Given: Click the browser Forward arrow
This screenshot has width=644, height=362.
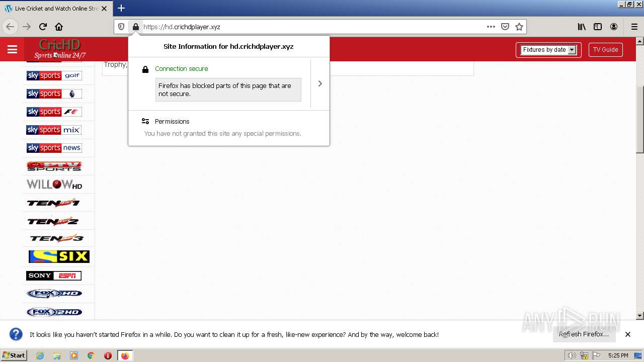Looking at the screenshot, I should coord(27,27).
